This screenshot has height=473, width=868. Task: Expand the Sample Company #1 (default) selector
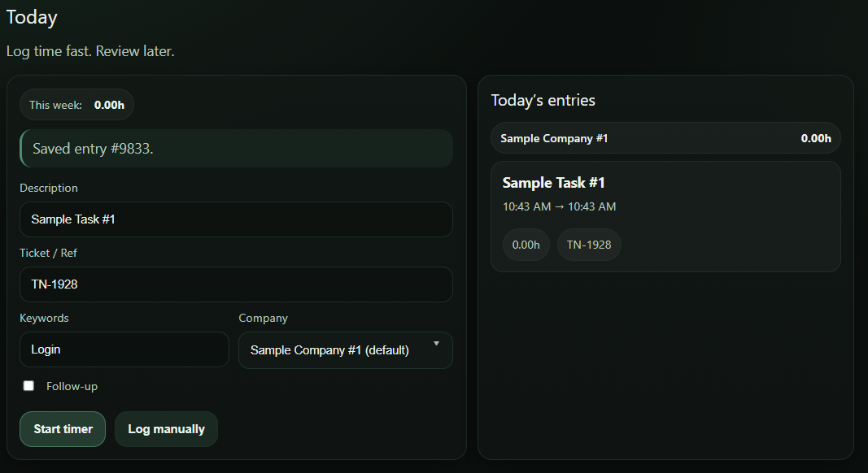[x=345, y=349]
